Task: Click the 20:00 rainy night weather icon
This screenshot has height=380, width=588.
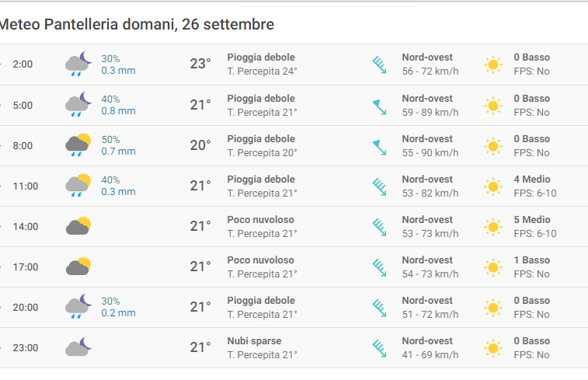Action: pos(78,307)
